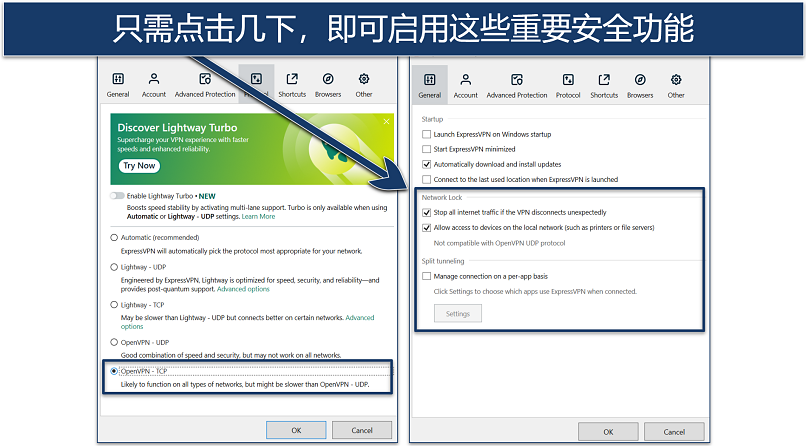Viewport: 806px width, 446px height.
Task: Toggle Automatically download and install updates
Action: coord(426,164)
